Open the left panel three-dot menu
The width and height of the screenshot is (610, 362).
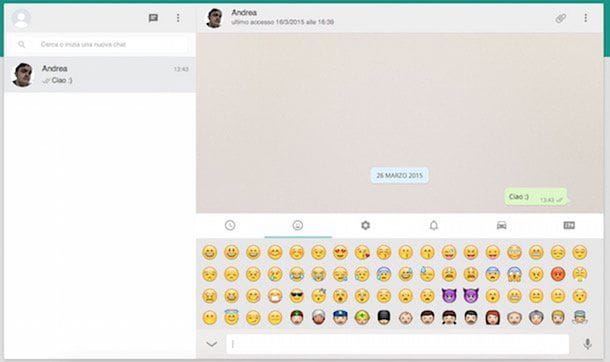point(178,17)
